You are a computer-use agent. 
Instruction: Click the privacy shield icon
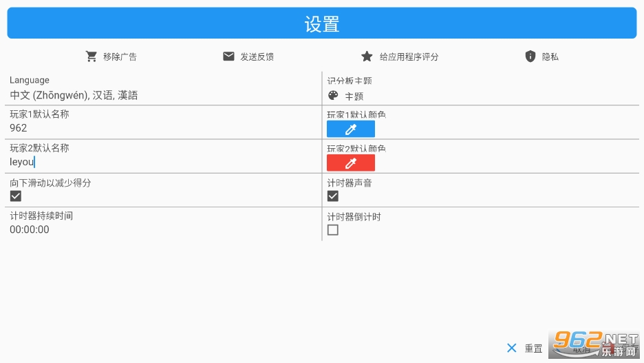coord(530,56)
